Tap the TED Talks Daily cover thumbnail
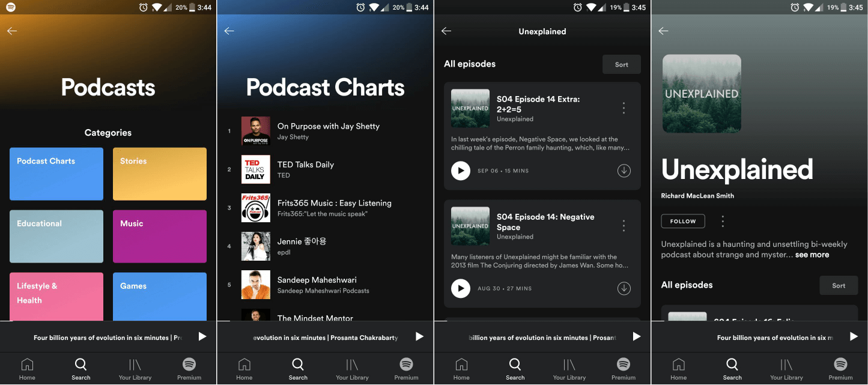Viewport: 868px width, 385px height. pyautogui.click(x=256, y=169)
